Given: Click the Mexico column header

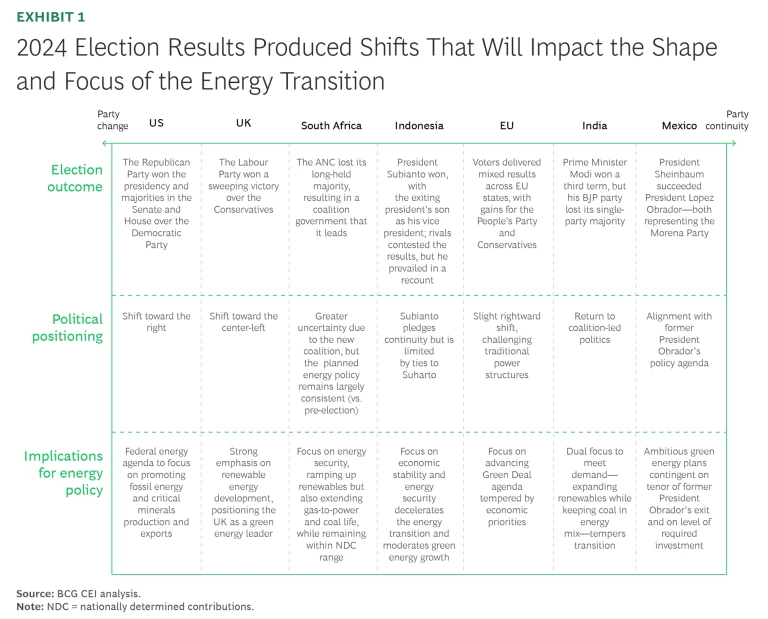Looking at the screenshot, I should coord(680,126).
